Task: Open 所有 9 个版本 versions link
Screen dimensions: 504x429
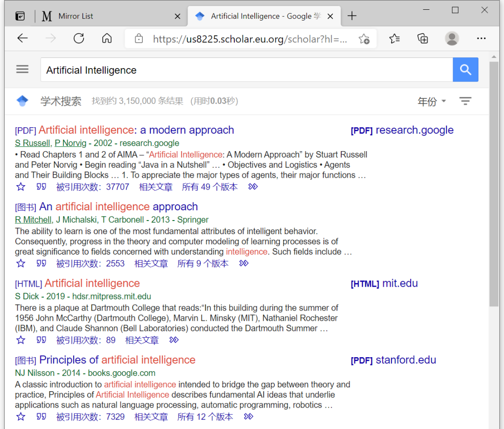Action: (x=203, y=263)
